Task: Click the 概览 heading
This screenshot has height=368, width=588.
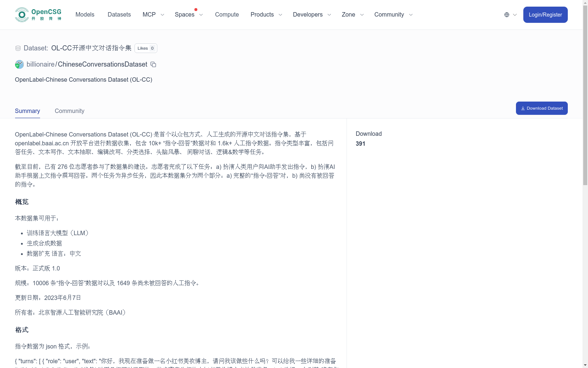Action: click(x=22, y=202)
